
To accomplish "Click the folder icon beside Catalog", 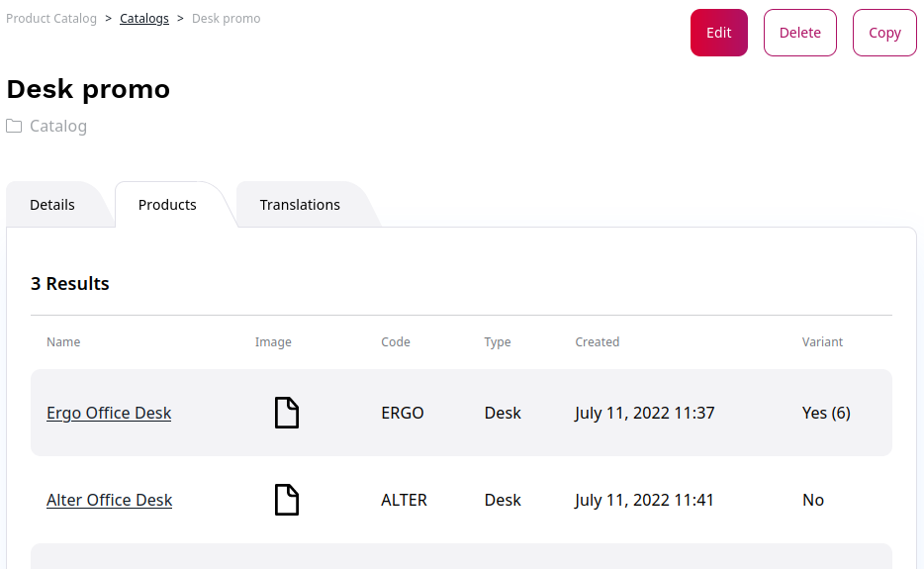I will 14,127.
